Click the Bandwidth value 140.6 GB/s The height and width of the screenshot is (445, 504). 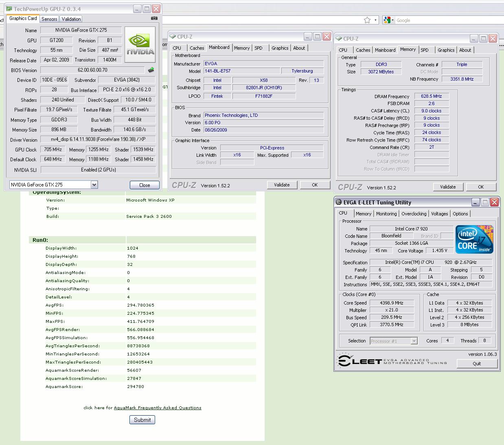click(x=134, y=129)
